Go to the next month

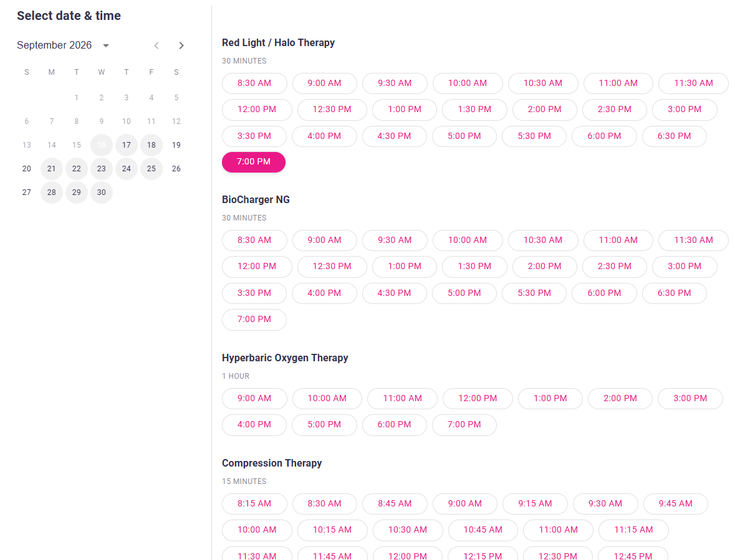[181, 45]
